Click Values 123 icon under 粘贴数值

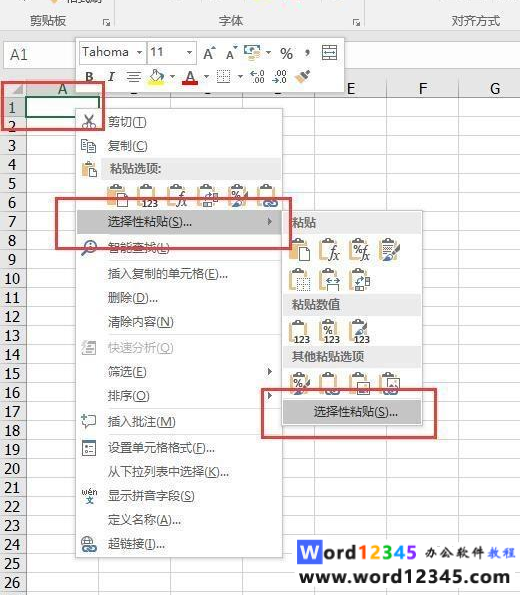[300, 332]
